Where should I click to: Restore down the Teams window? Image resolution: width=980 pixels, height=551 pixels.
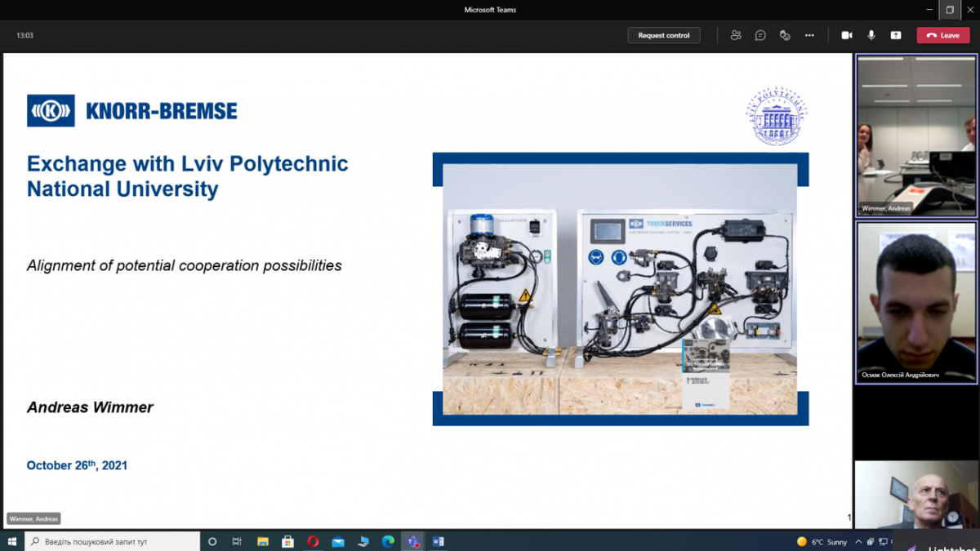(949, 10)
